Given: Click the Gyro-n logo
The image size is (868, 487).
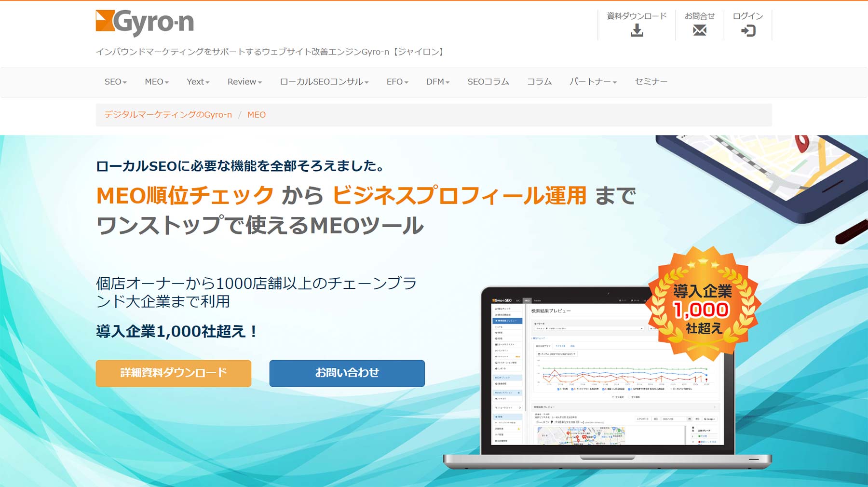Looking at the screenshot, I should pos(145,22).
